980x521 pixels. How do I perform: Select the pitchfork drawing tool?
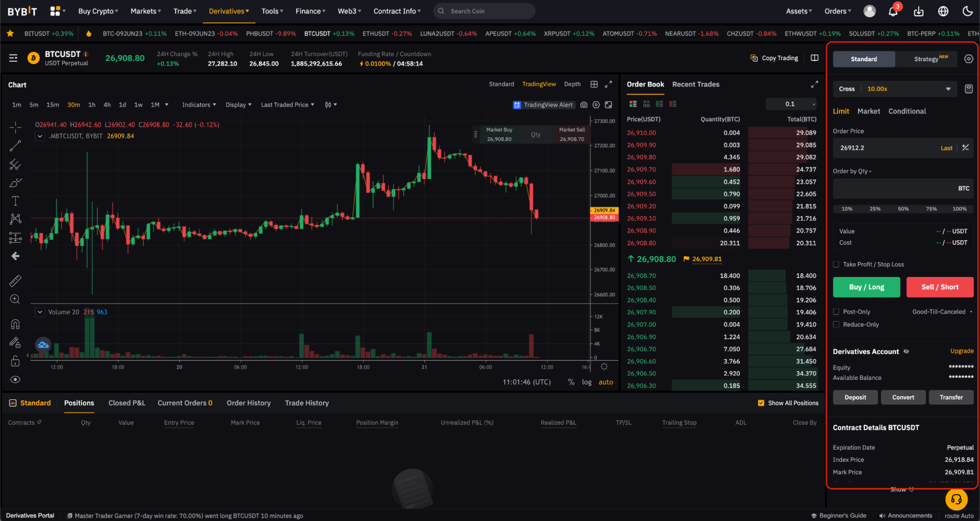[15, 164]
